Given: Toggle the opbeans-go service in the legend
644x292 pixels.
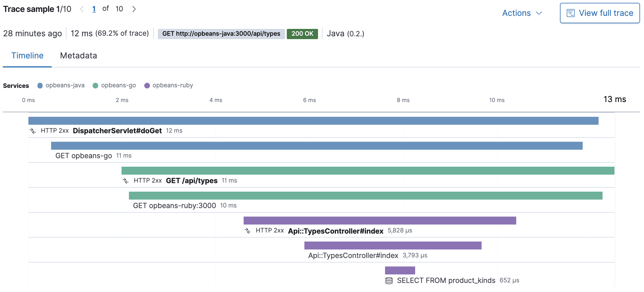Looking at the screenshot, I should [114, 85].
